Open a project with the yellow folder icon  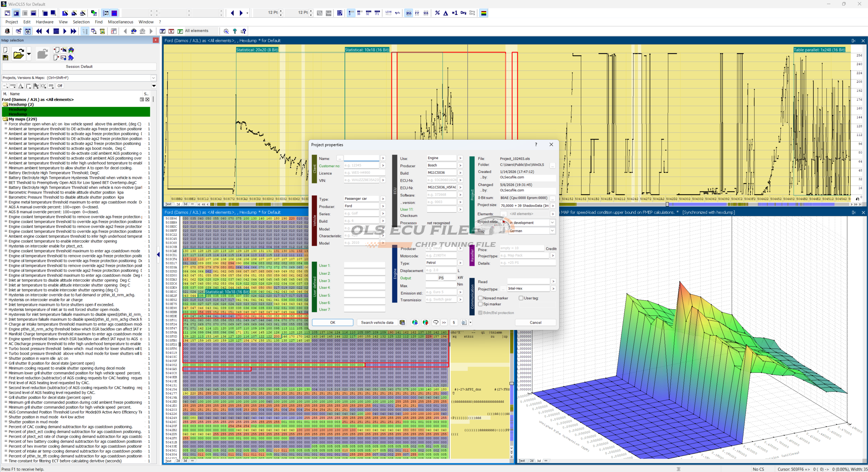pos(19,54)
